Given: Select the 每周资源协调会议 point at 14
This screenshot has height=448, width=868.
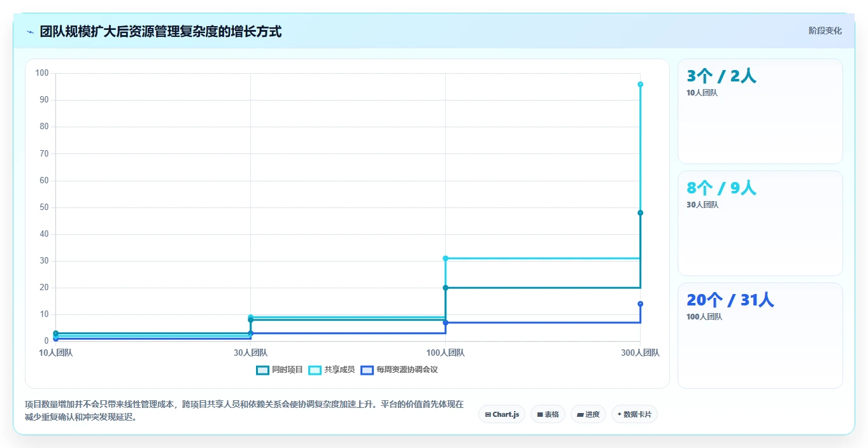Looking at the screenshot, I should pyautogui.click(x=640, y=304).
